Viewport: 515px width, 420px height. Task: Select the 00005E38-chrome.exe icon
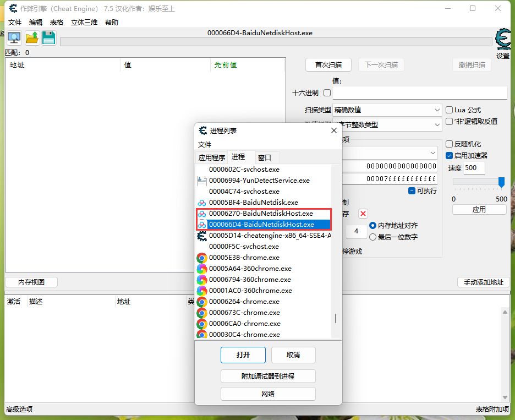pyautogui.click(x=202, y=258)
